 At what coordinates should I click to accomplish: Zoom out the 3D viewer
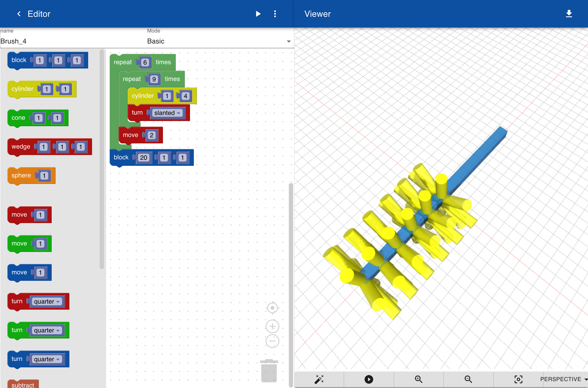click(x=468, y=379)
